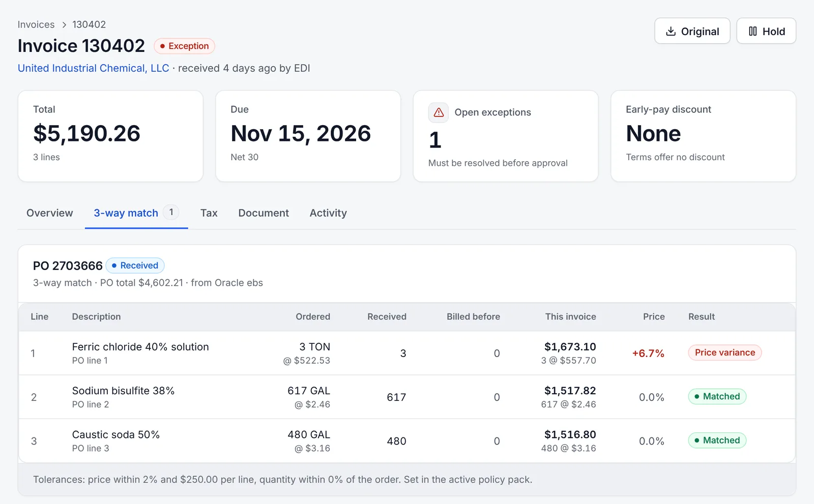Click the breadcrumb chevron after Invoices

tap(64, 25)
